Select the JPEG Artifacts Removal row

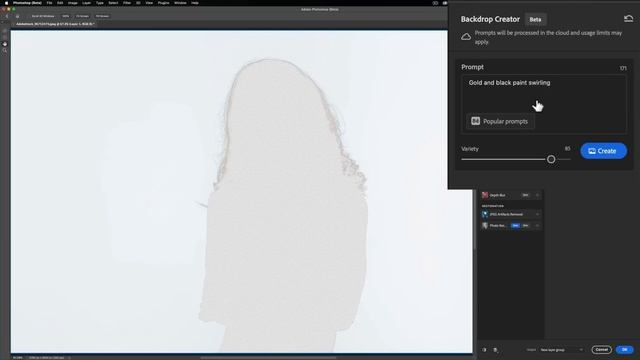[511, 214]
